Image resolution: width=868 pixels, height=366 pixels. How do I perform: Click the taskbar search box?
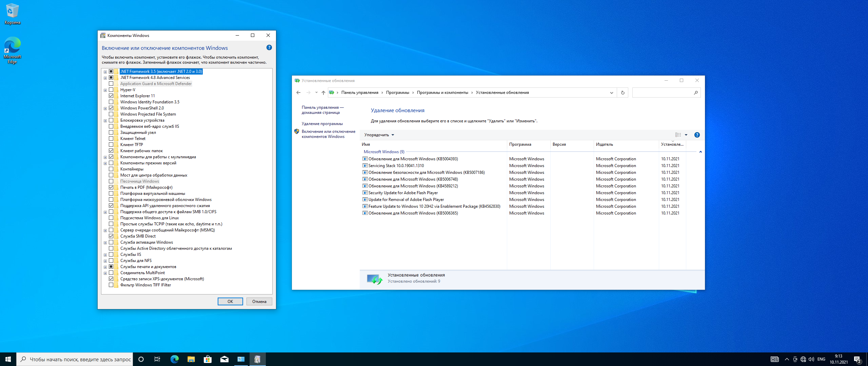coord(75,359)
